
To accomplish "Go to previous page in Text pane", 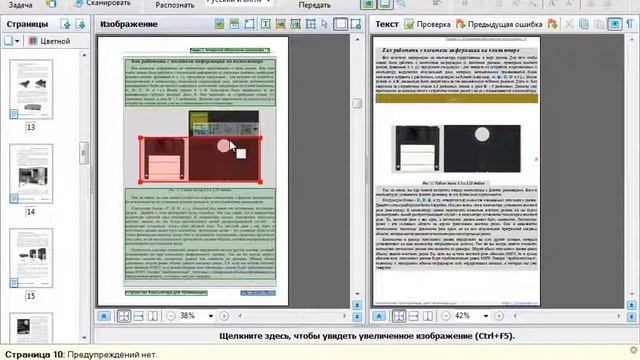I will (631, 305).
